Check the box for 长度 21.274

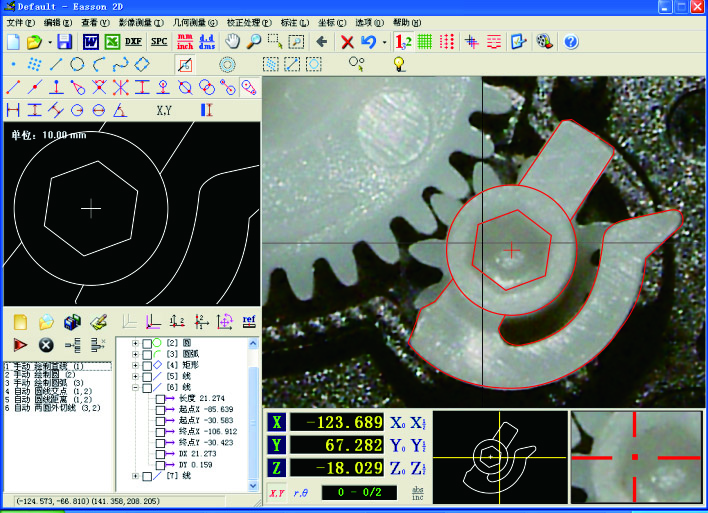pos(160,399)
